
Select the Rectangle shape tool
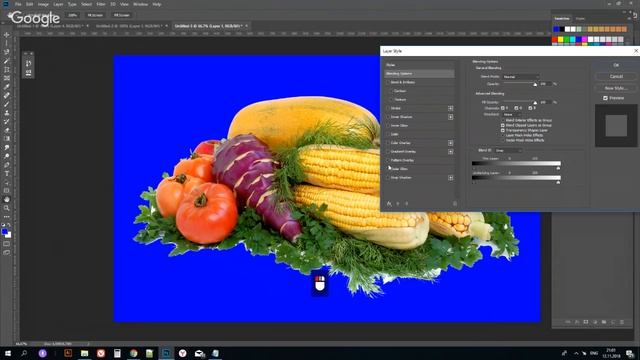point(7,191)
